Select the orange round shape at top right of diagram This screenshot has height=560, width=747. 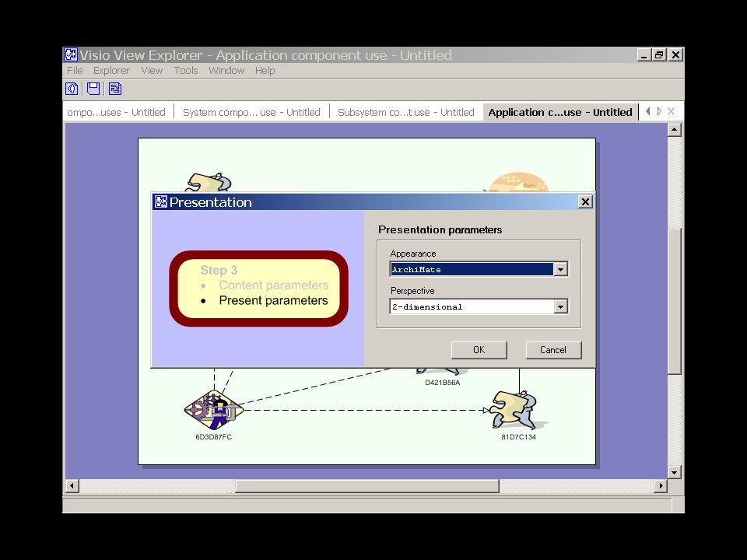coord(518,182)
